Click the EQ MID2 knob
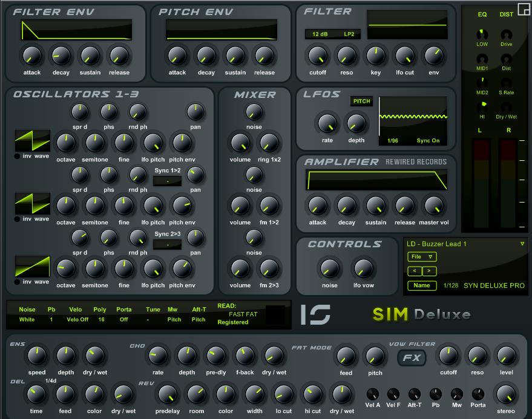 click(x=482, y=83)
